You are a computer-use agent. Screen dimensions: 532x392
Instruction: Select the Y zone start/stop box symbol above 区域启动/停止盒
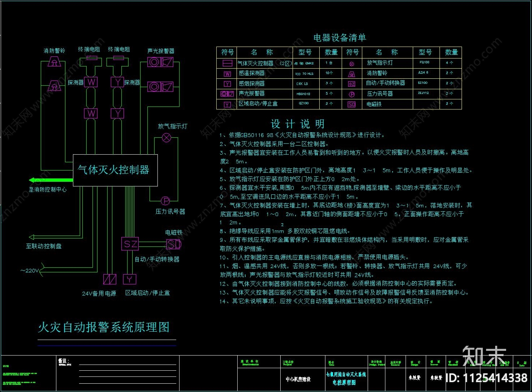point(130,279)
